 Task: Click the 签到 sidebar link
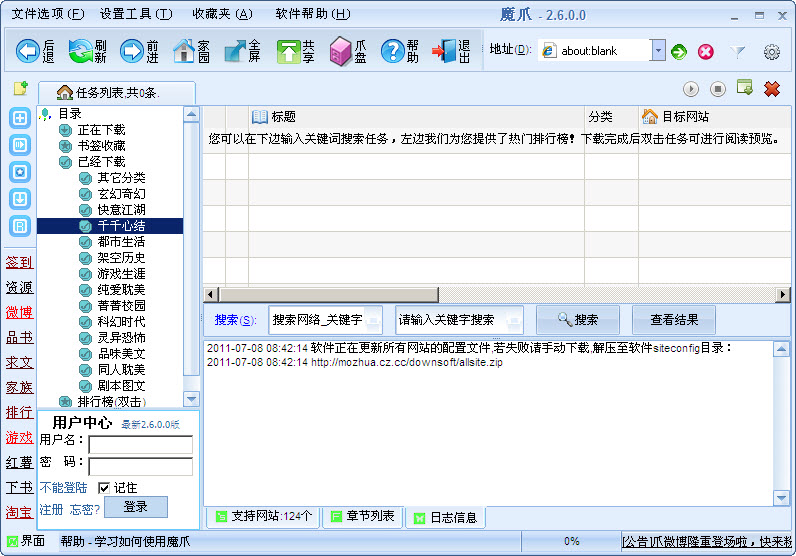[x=19, y=263]
